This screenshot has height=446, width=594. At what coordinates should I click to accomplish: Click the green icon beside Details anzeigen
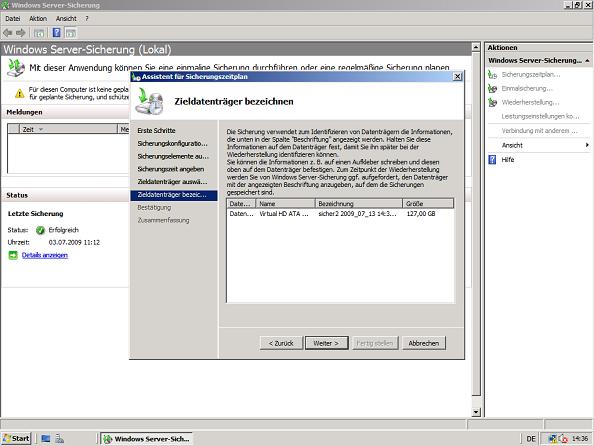[x=13, y=255]
